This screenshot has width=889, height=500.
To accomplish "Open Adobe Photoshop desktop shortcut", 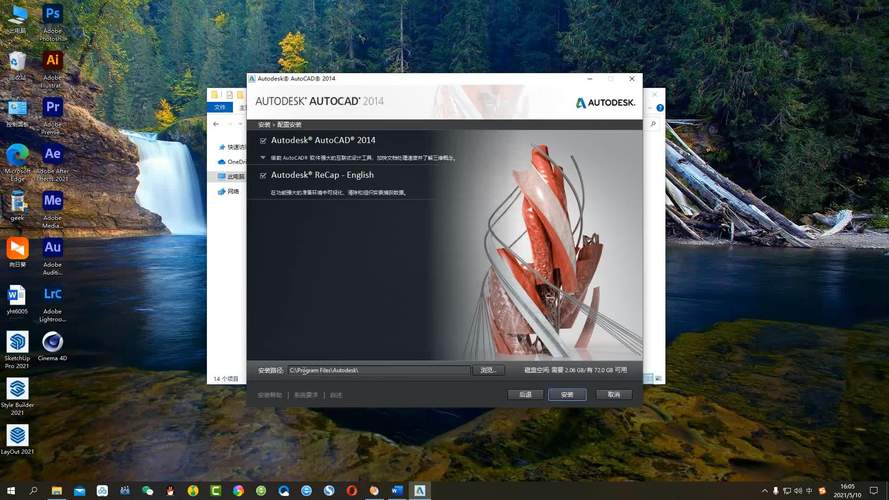I will coord(53,16).
